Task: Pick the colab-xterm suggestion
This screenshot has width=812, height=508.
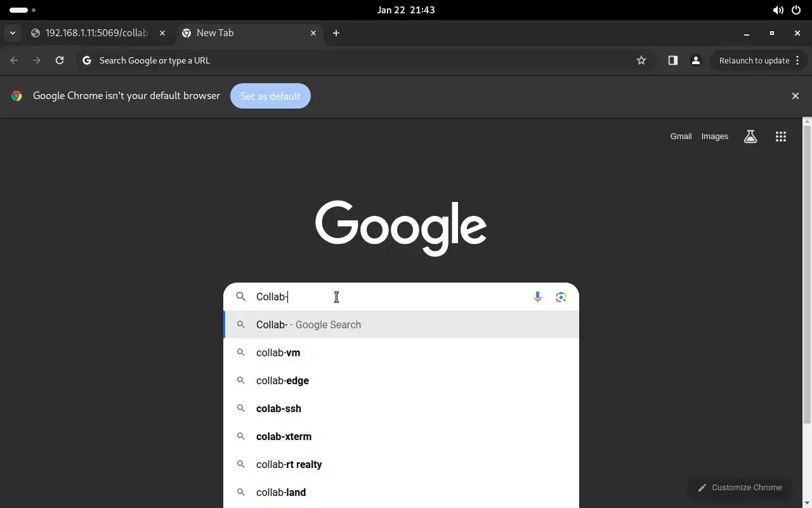Action: tap(402, 436)
